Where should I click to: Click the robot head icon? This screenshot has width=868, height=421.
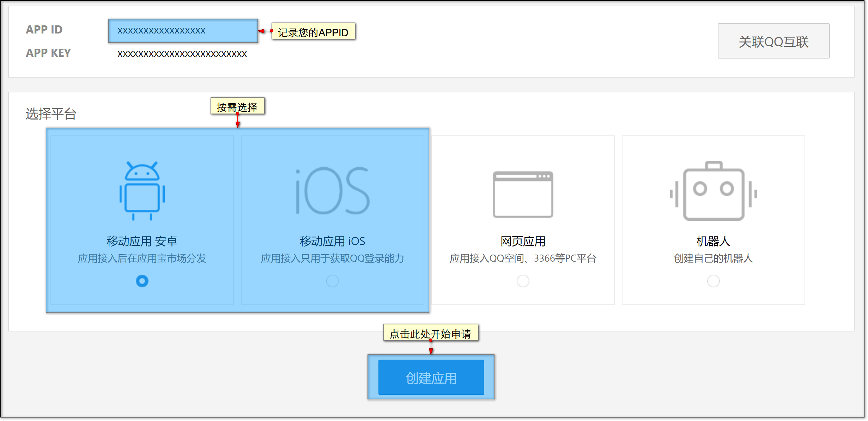(713, 191)
